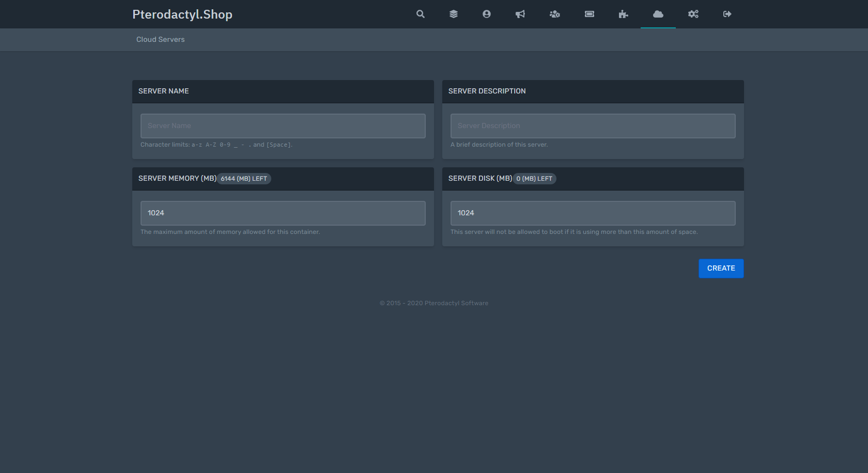The image size is (868, 473).
Task: Select the cloud servers icon
Action: pyautogui.click(x=658, y=14)
